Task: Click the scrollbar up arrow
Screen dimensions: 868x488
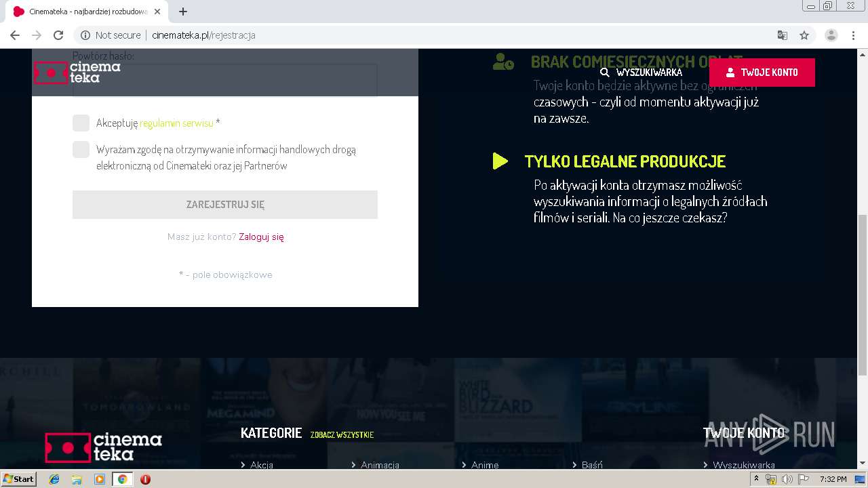Action: tap(863, 54)
